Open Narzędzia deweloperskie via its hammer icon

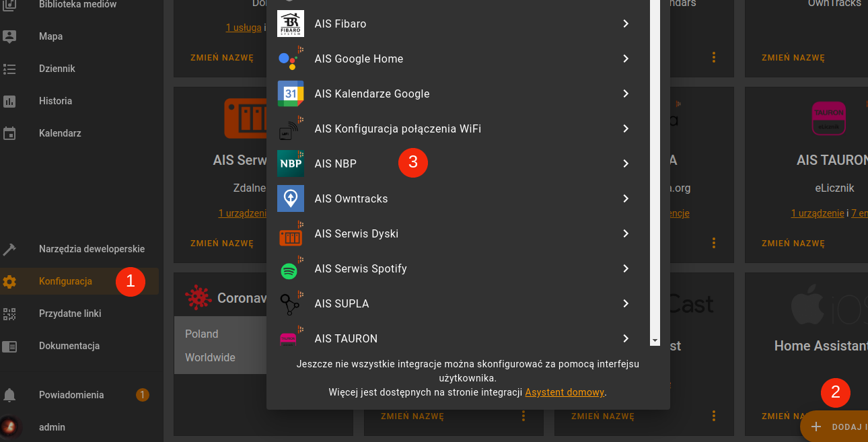click(x=9, y=249)
